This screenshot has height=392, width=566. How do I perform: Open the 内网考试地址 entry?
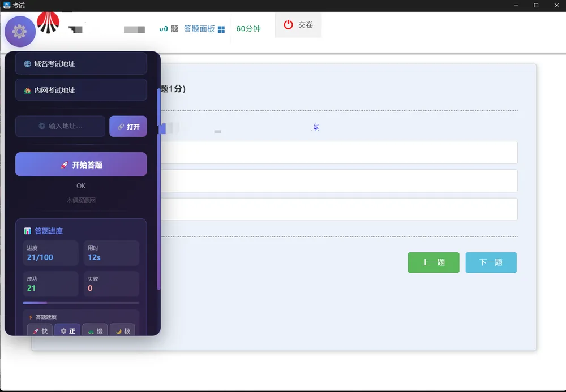point(81,90)
